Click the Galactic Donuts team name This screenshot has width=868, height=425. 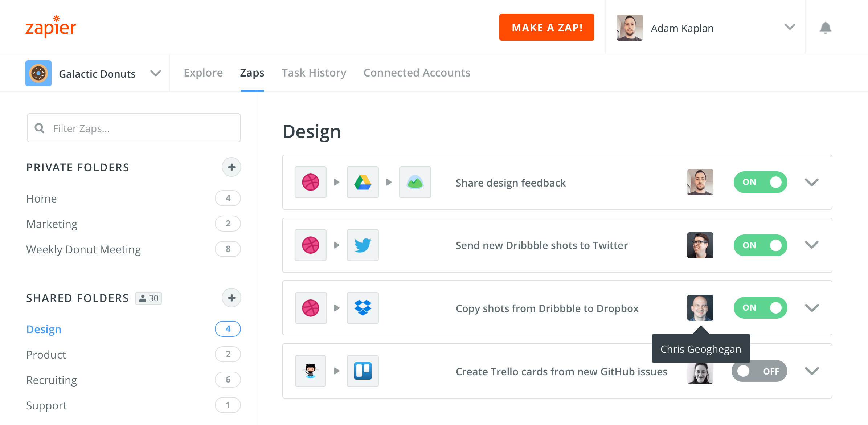tap(97, 74)
